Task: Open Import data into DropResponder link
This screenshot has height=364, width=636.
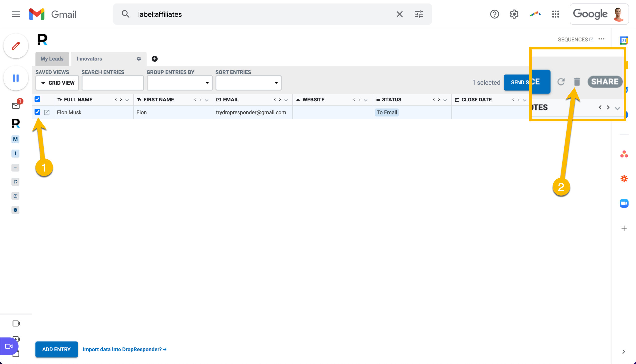Action: tap(125, 349)
